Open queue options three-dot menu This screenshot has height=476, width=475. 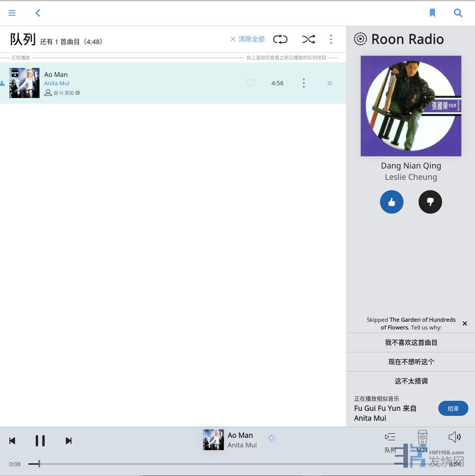click(x=331, y=40)
